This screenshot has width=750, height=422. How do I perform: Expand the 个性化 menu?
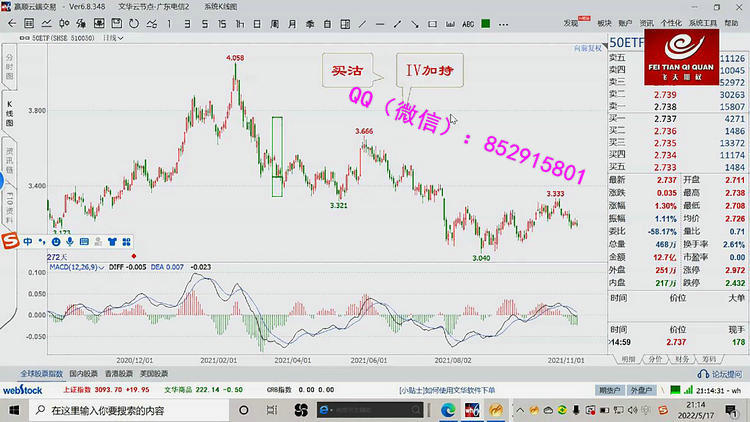(x=671, y=21)
